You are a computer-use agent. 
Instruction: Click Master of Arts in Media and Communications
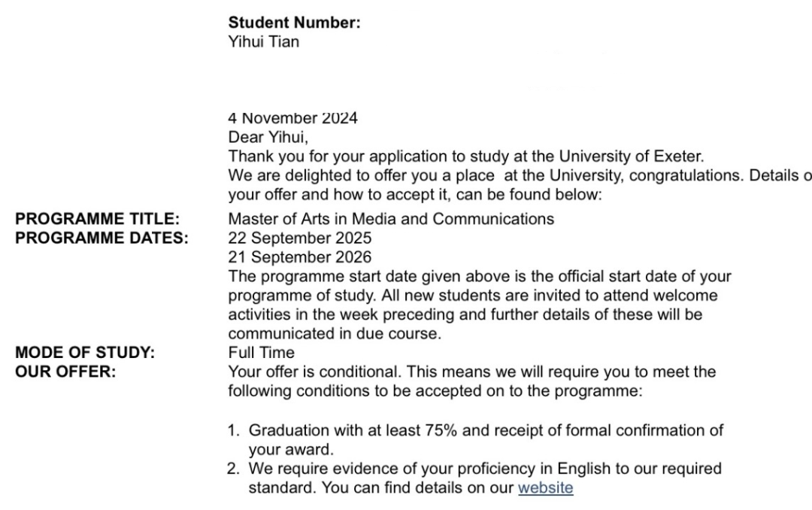tap(391, 219)
